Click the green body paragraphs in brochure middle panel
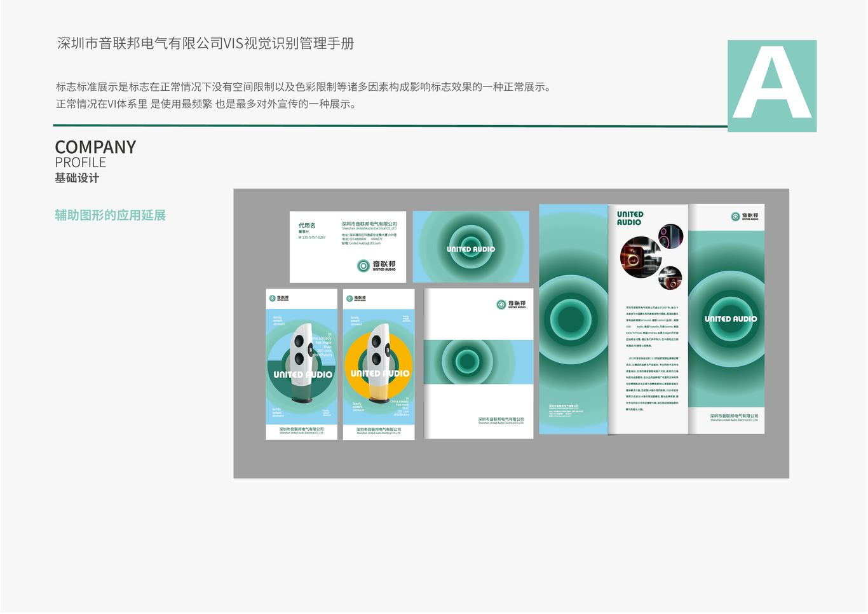The height and width of the screenshot is (614, 868). (x=652, y=358)
